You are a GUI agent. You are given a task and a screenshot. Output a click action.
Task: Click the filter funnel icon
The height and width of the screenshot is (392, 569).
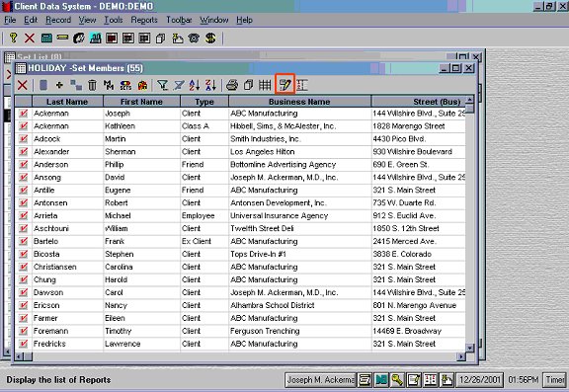162,85
